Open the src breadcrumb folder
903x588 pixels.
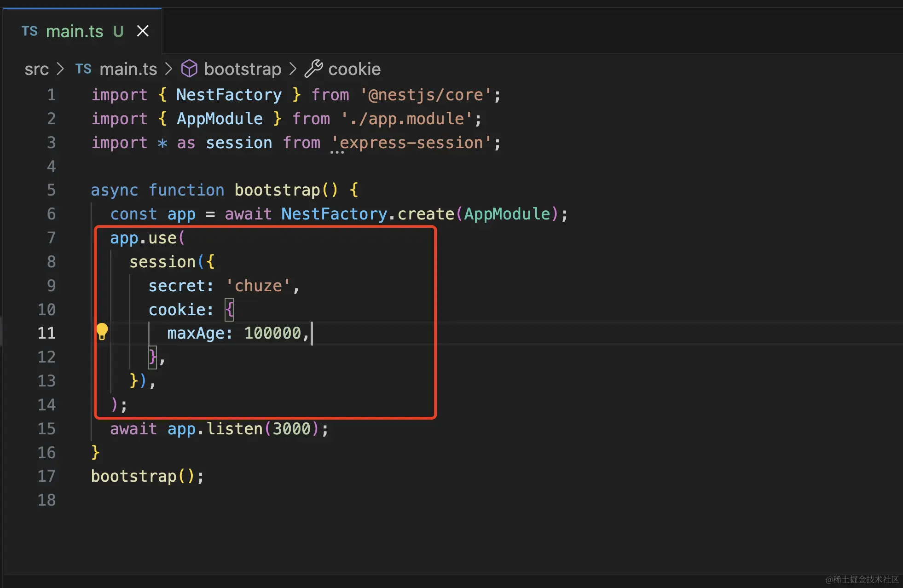[x=36, y=69]
